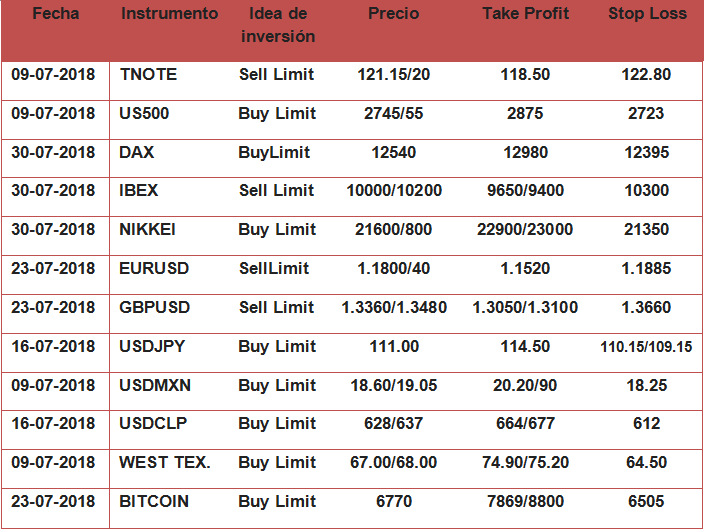Select the USDCLP instrument cell
This screenshot has height=529, width=704.
pyautogui.click(x=153, y=424)
